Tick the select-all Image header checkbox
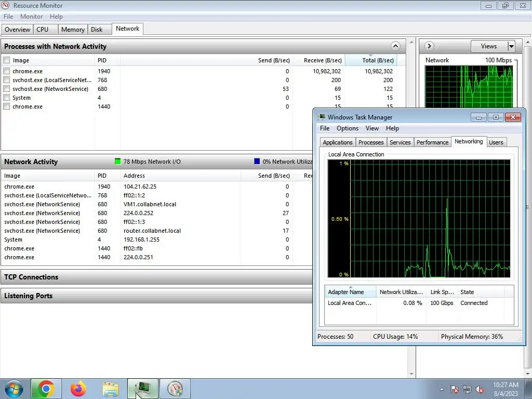 point(6,60)
